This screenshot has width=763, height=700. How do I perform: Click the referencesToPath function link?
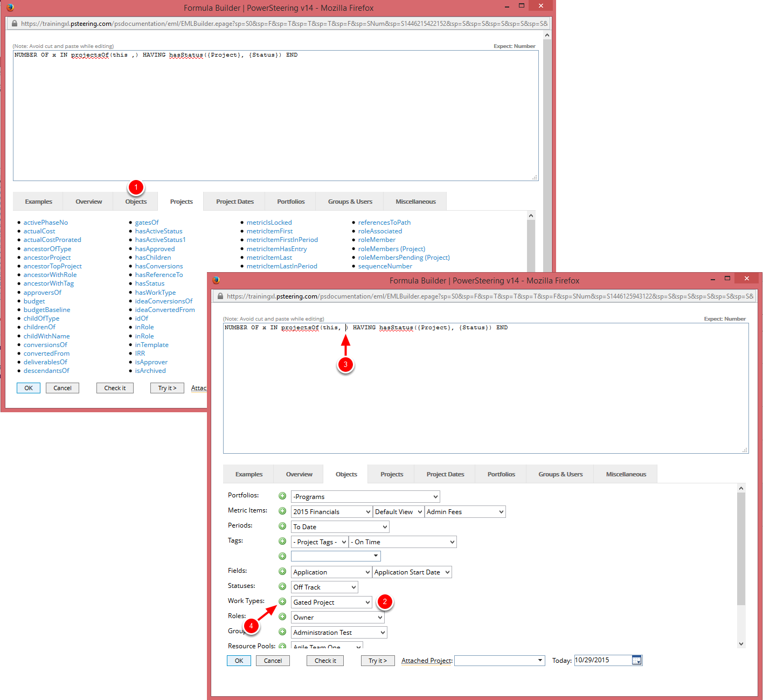(384, 223)
